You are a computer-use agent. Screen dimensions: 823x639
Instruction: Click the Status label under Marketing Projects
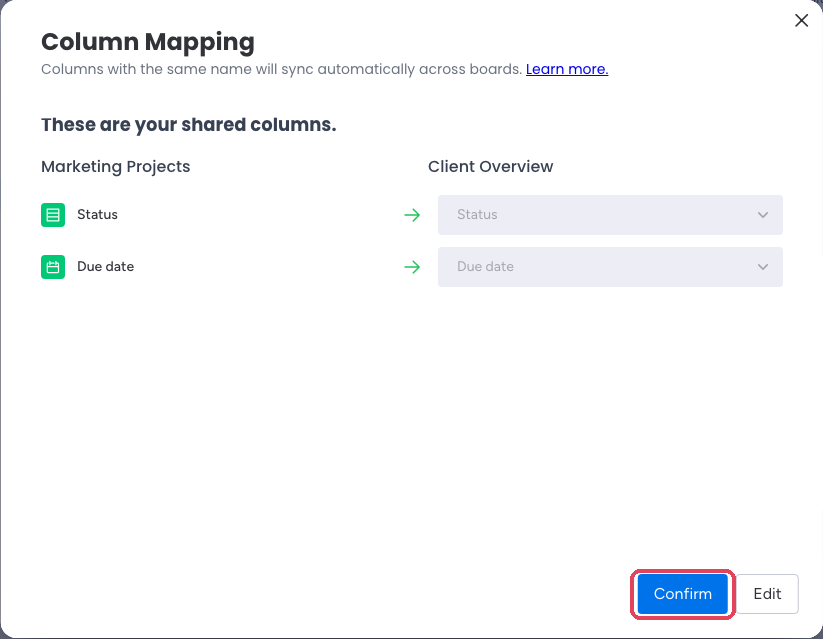pos(97,214)
